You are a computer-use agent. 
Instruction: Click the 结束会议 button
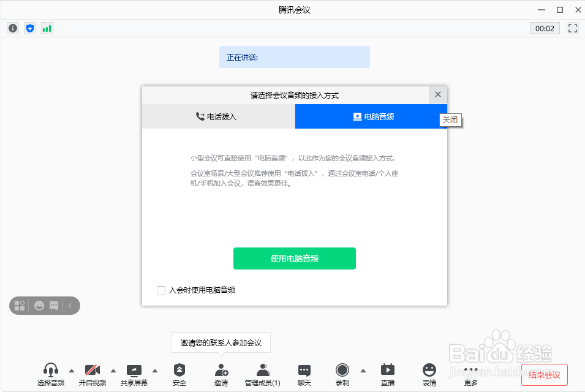coord(545,375)
